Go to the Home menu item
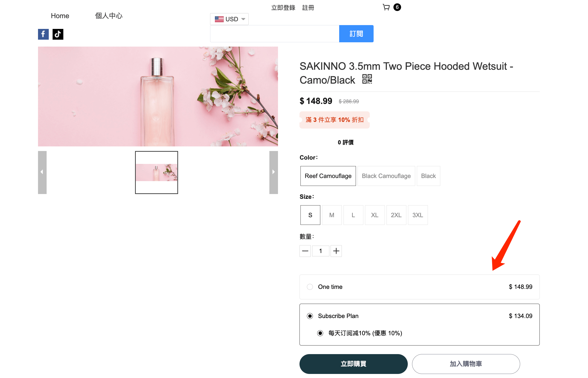The width and height of the screenshot is (588, 378). pos(60,16)
